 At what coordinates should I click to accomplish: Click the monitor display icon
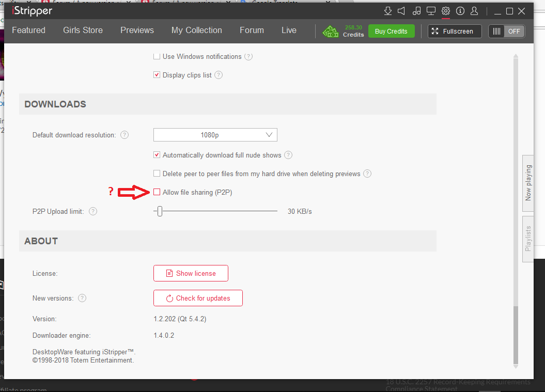[x=431, y=11]
